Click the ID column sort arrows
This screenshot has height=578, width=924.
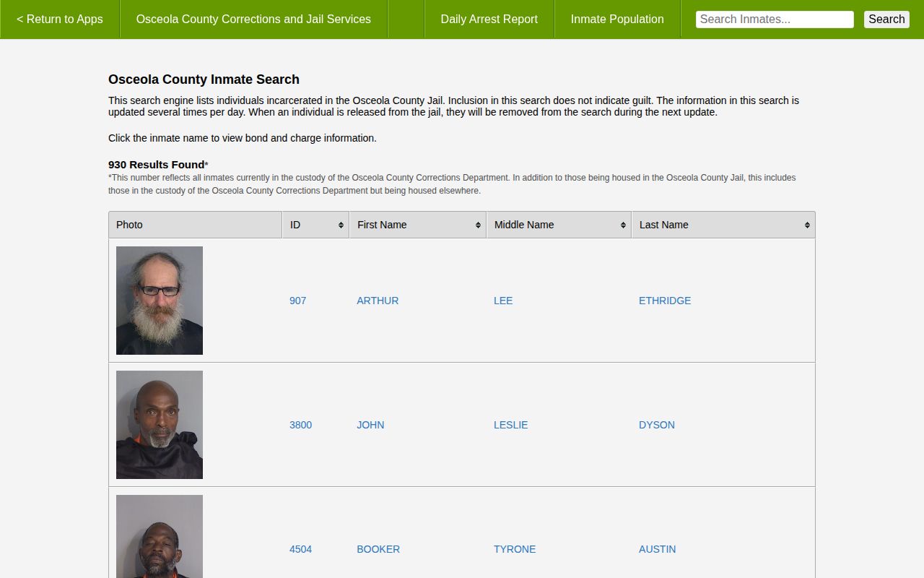click(x=341, y=225)
